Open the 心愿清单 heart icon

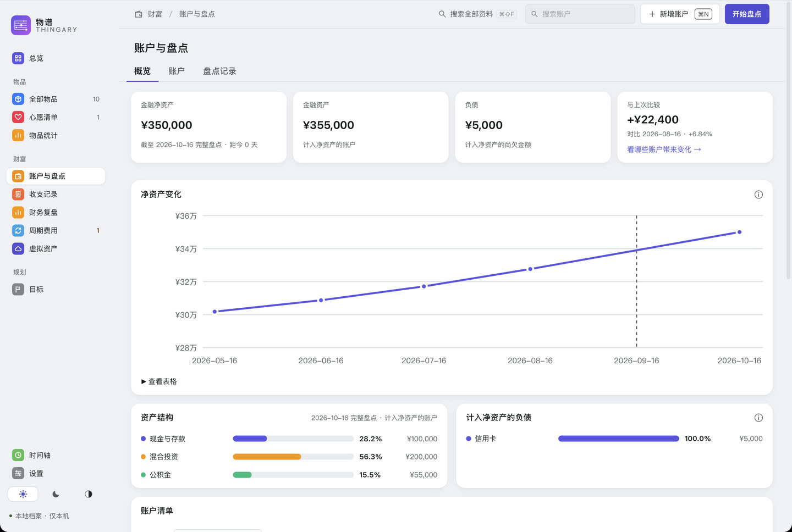tap(18, 118)
